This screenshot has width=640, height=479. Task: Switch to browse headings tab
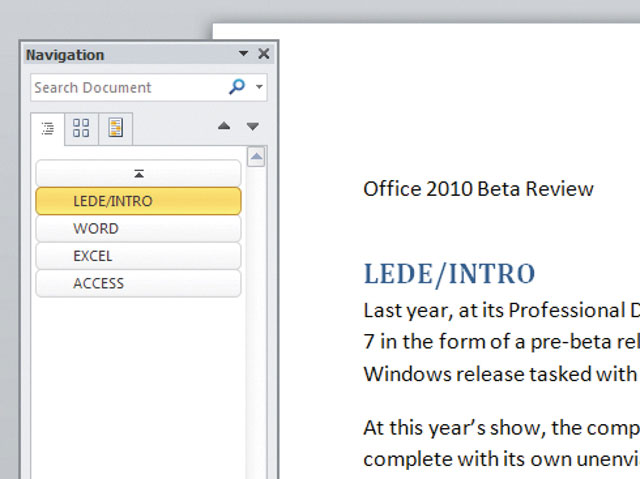point(48,129)
